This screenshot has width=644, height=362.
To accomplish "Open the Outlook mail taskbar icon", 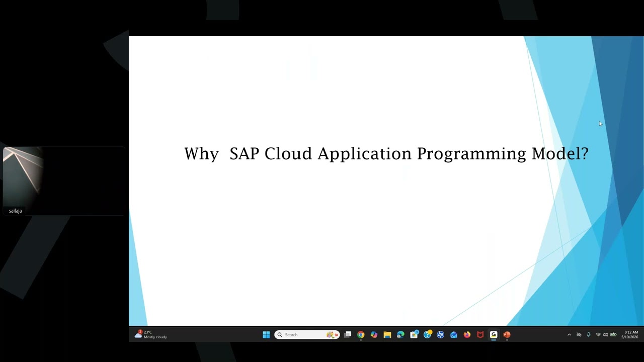I will pos(454,335).
